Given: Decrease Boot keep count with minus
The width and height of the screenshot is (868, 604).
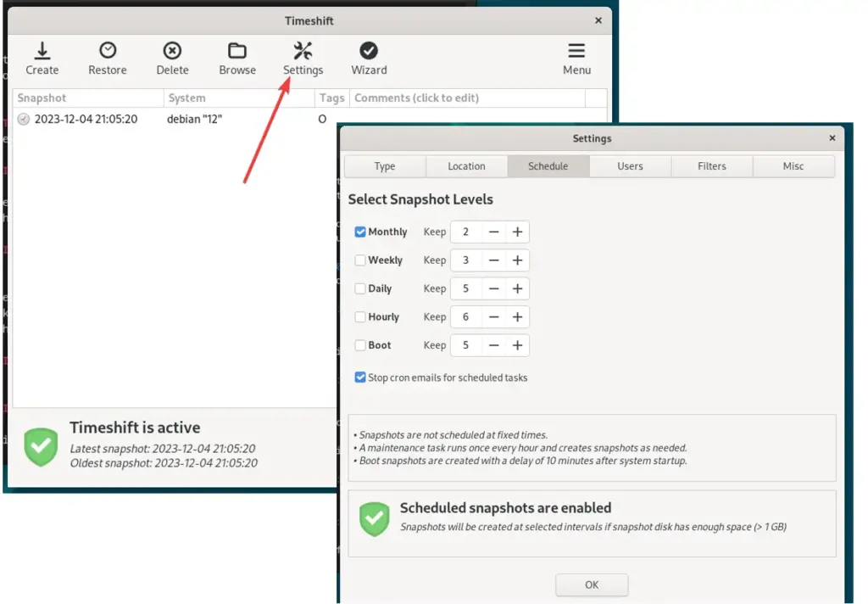Looking at the screenshot, I should [494, 344].
